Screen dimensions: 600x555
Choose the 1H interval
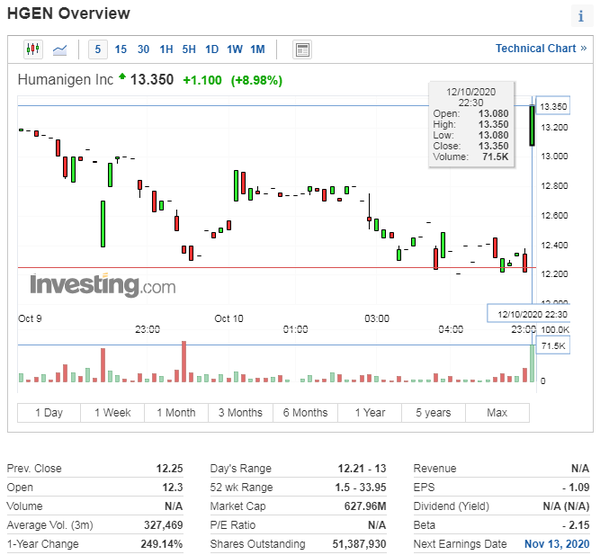click(x=166, y=49)
